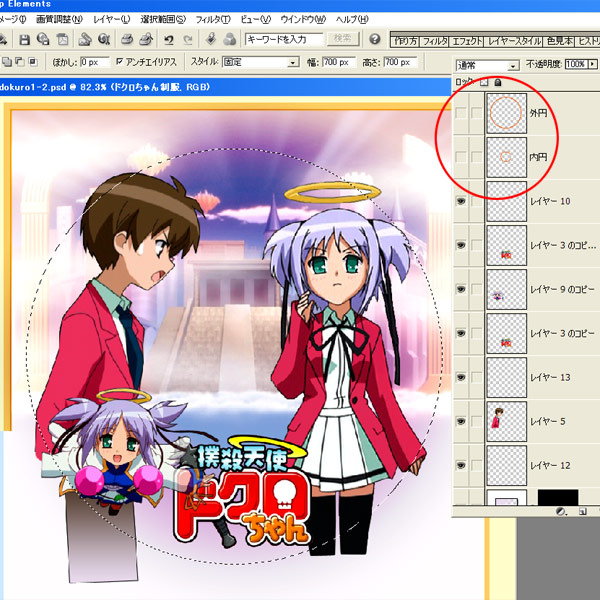Toggle the link box of レイヤー 5
600x600 pixels.
pos(476,421)
